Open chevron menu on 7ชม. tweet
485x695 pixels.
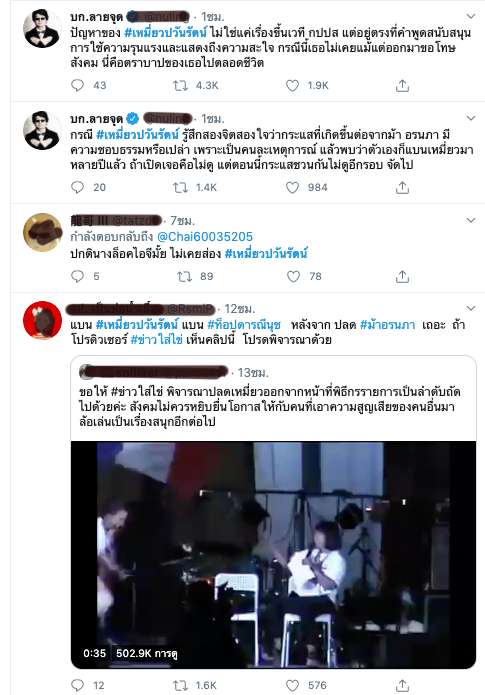pyautogui.click(x=471, y=220)
